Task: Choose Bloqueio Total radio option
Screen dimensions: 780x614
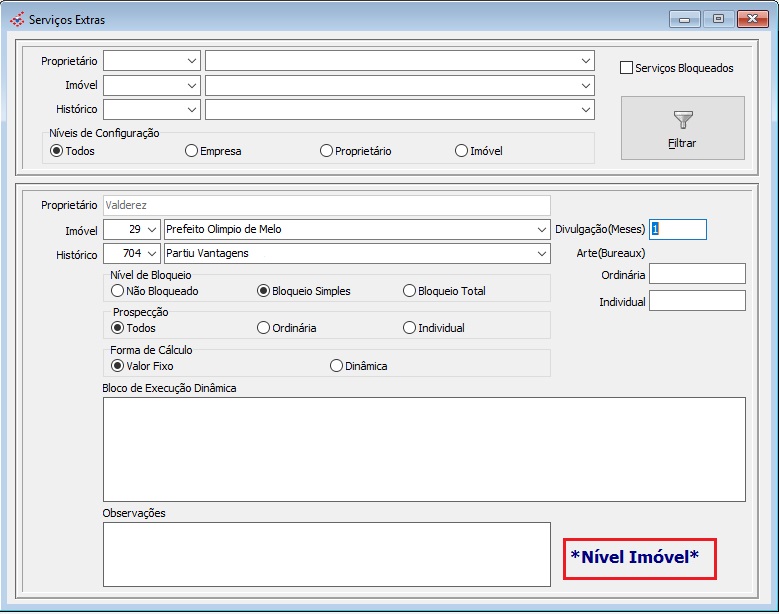Action: [x=409, y=291]
